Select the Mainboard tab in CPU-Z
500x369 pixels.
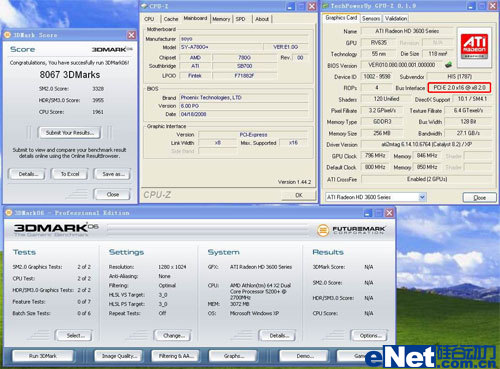[x=195, y=18]
